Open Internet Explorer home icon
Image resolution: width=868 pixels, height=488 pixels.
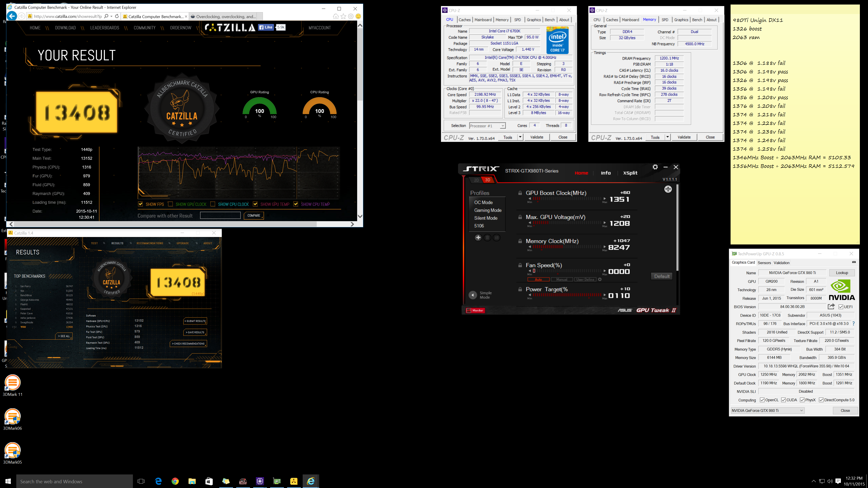336,16
